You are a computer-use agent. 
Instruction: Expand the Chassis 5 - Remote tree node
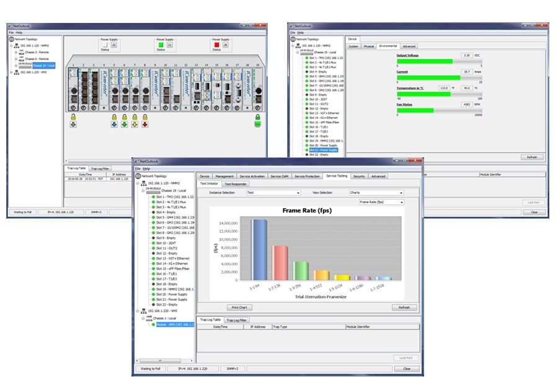tap(15, 53)
